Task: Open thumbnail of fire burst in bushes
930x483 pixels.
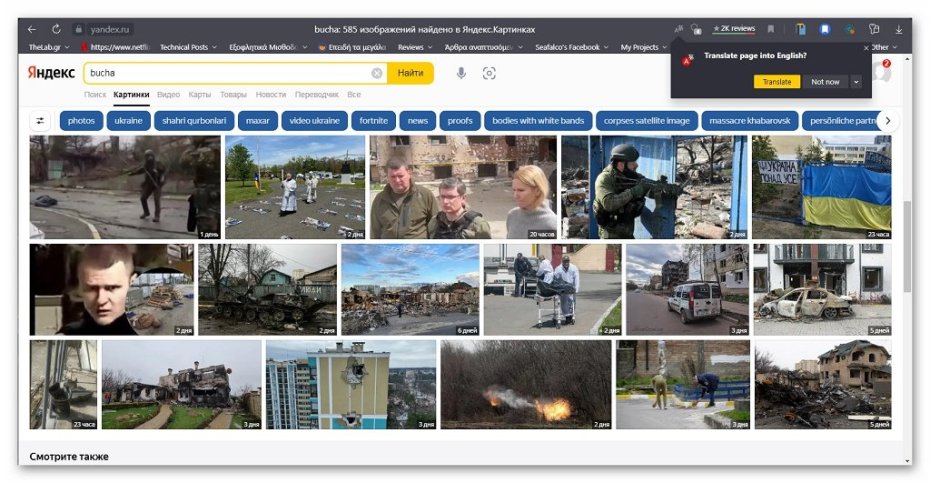Action: tap(525, 385)
